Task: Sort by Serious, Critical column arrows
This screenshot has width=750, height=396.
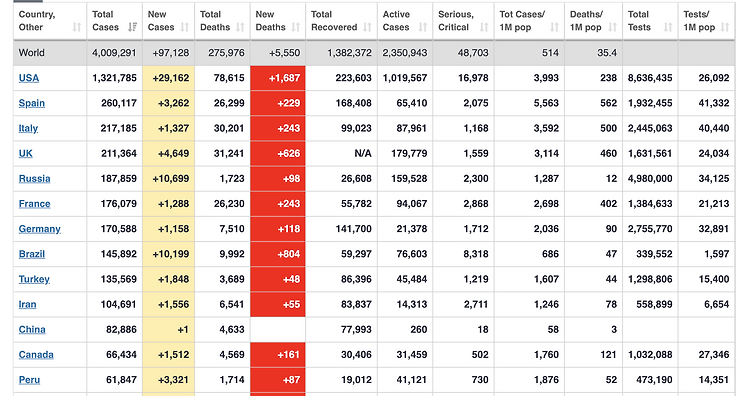Action: (x=484, y=27)
